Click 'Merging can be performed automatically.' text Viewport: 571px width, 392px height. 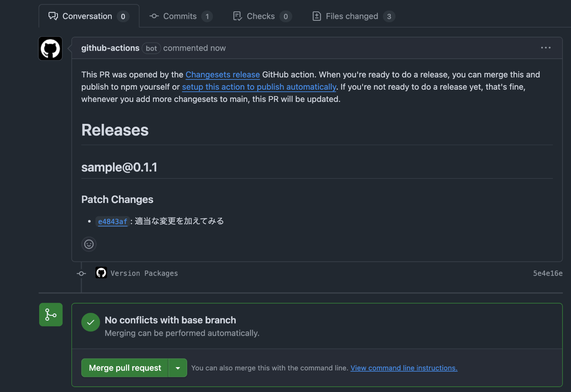(x=182, y=333)
